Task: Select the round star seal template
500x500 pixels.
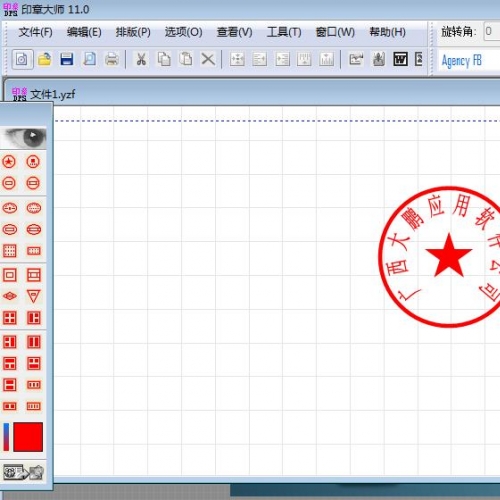Action: 9,162
